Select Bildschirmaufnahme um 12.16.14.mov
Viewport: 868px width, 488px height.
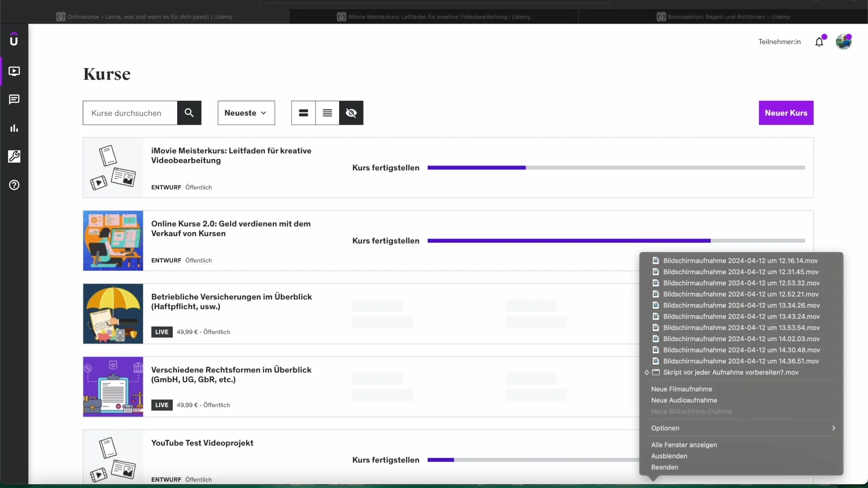(x=741, y=261)
